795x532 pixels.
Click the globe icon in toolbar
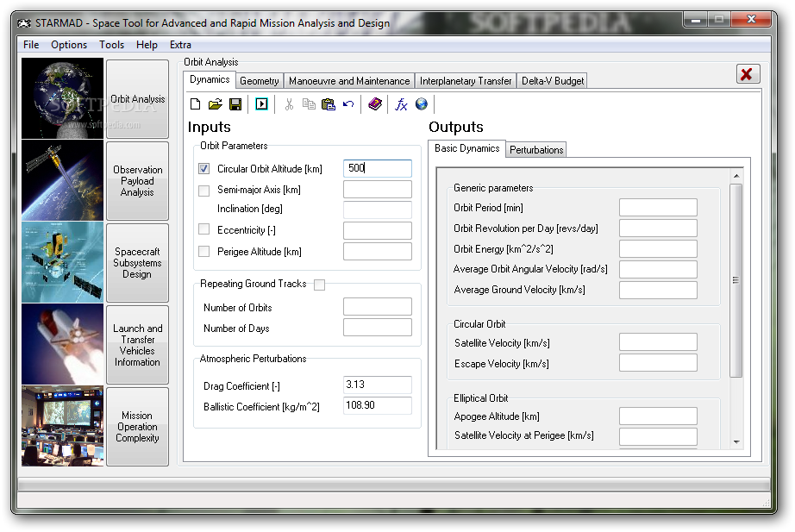pos(422,104)
